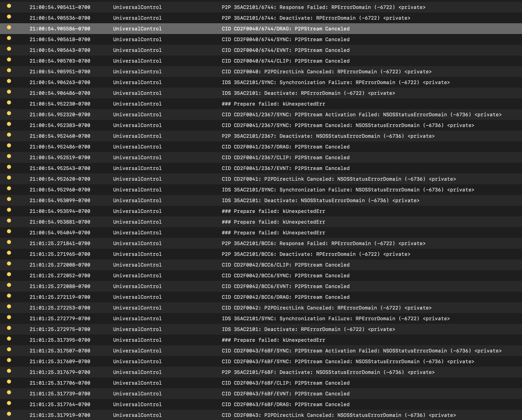
Task: Select CD2F0041 P2PDirectLink Canceled message
Action: 338,179
